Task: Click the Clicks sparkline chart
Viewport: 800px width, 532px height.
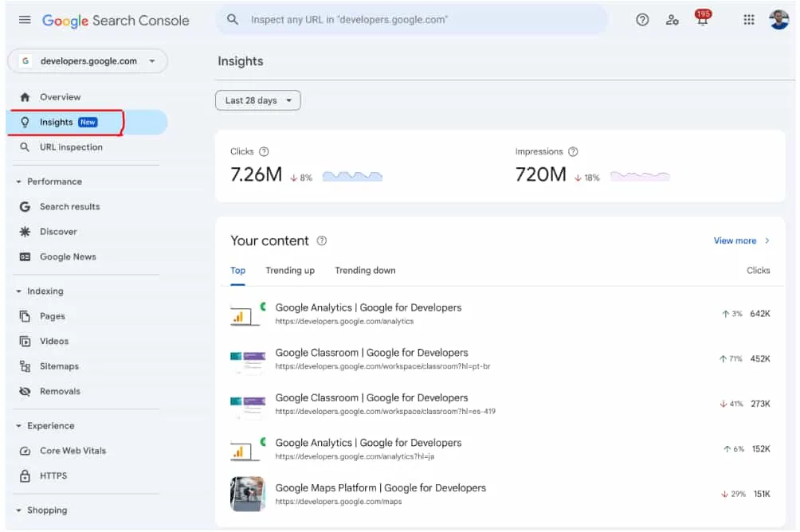Action: [352, 177]
